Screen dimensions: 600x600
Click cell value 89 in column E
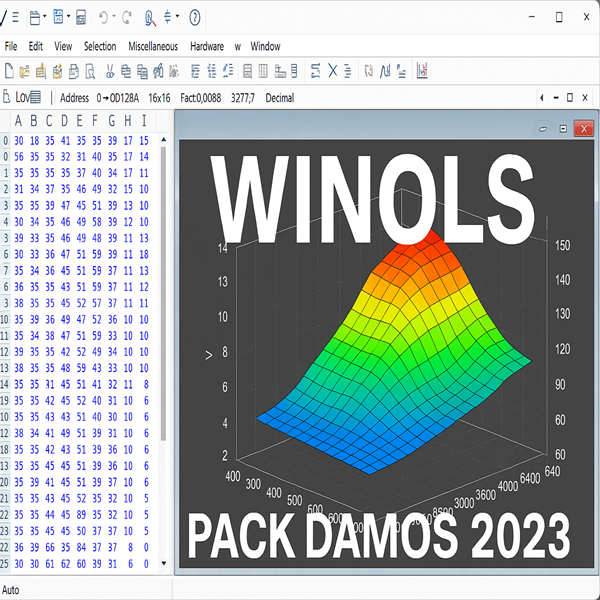pyautogui.click(x=81, y=515)
